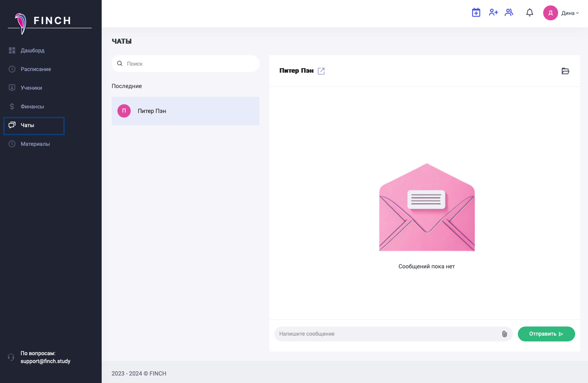The height and width of the screenshot is (383, 588).
Task: Click the add lesson calendar icon
Action: 476,12
